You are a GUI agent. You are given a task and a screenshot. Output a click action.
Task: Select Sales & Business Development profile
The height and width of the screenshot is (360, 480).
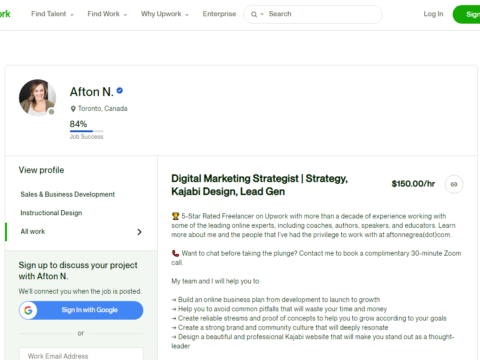point(68,194)
